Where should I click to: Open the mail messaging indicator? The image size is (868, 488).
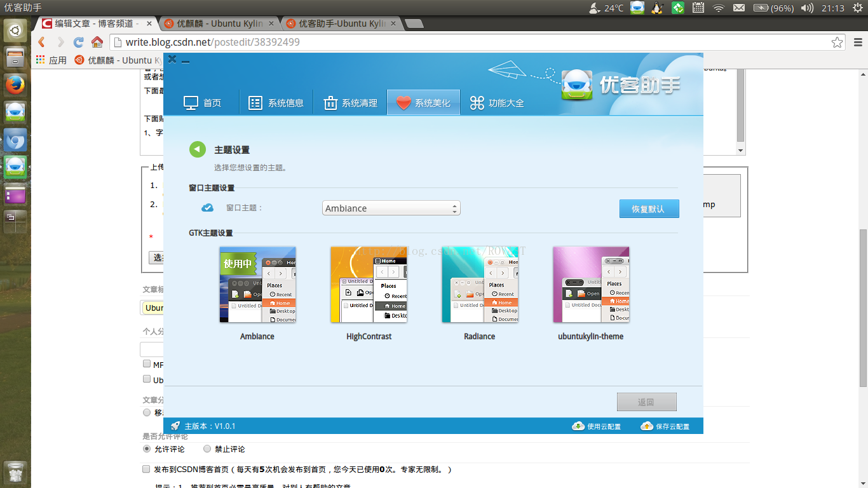pos(738,8)
